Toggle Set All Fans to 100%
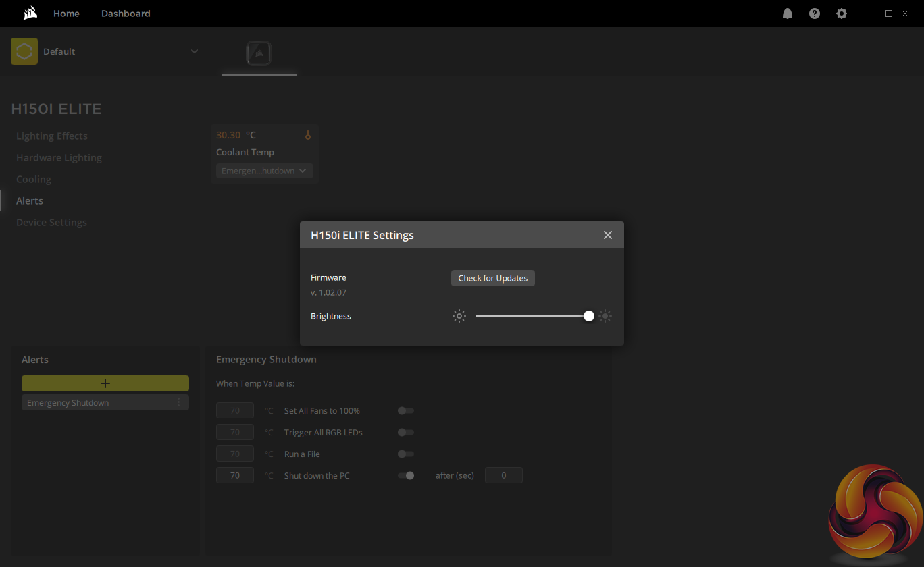The image size is (924, 567). coord(406,410)
